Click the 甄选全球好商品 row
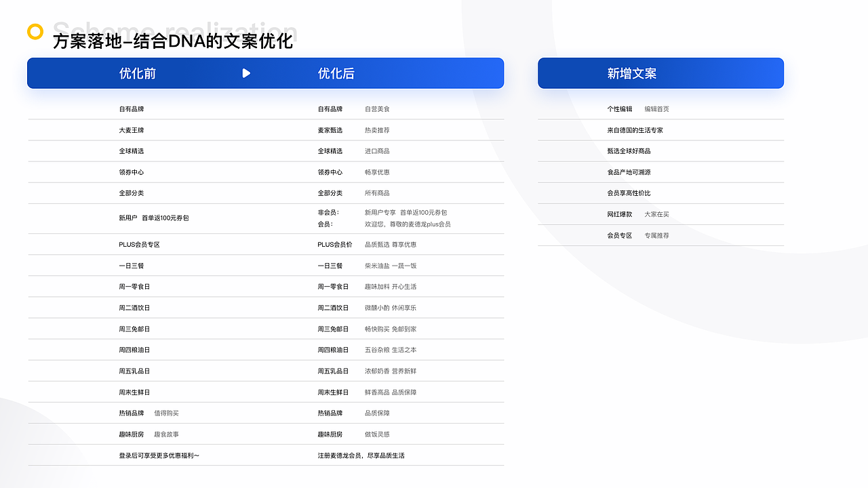 (x=631, y=150)
